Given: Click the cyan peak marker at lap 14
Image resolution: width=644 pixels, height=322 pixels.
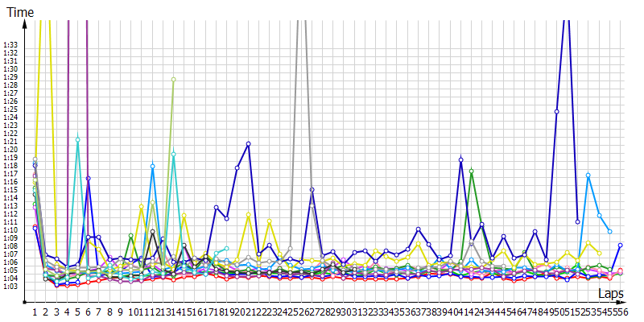Looking at the screenshot, I should tap(173, 155).
